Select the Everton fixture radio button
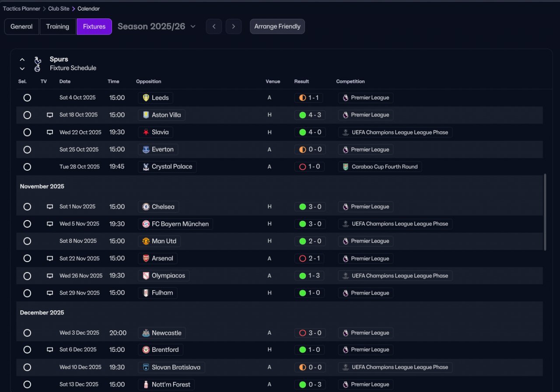This screenshot has height=392, width=560. [x=27, y=150]
